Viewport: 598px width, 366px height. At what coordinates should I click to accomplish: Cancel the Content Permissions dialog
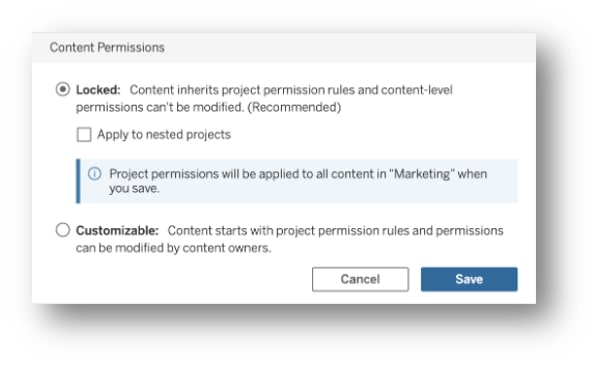(360, 279)
